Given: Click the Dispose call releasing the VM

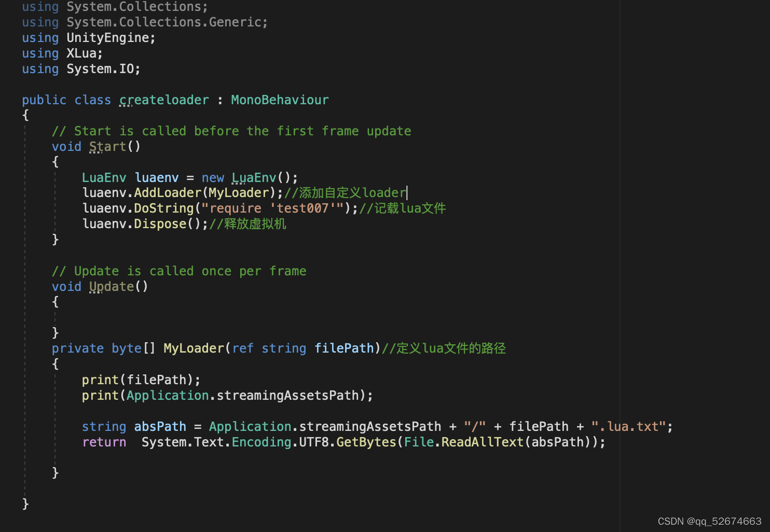Looking at the screenshot, I should [x=160, y=223].
